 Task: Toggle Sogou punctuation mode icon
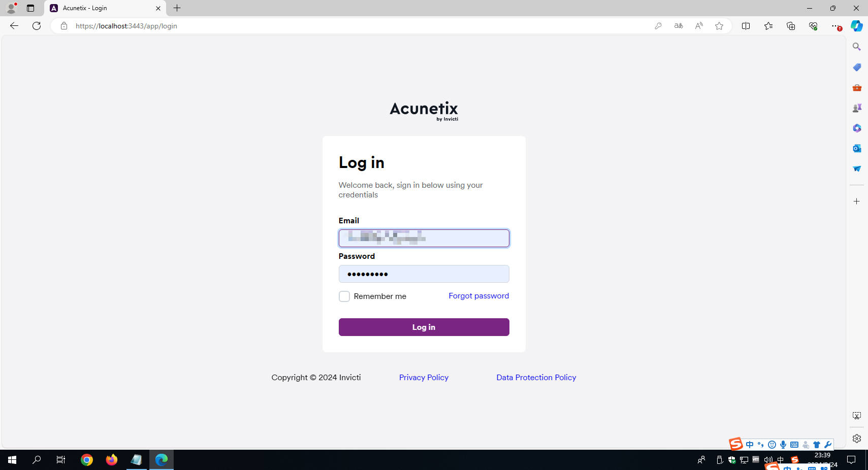[x=760, y=445]
